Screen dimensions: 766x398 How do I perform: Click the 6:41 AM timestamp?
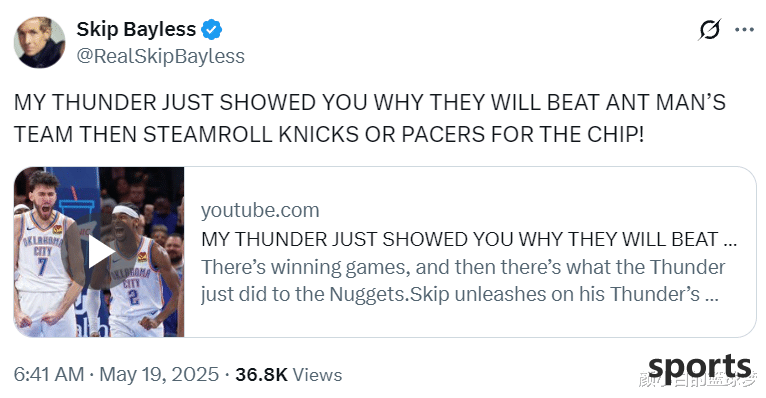coord(49,375)
